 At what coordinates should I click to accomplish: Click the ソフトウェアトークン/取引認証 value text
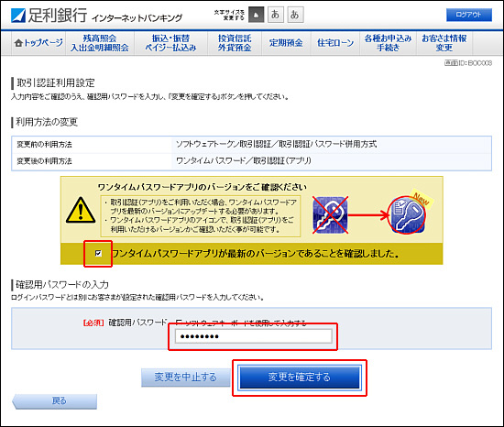pos(276,144)
